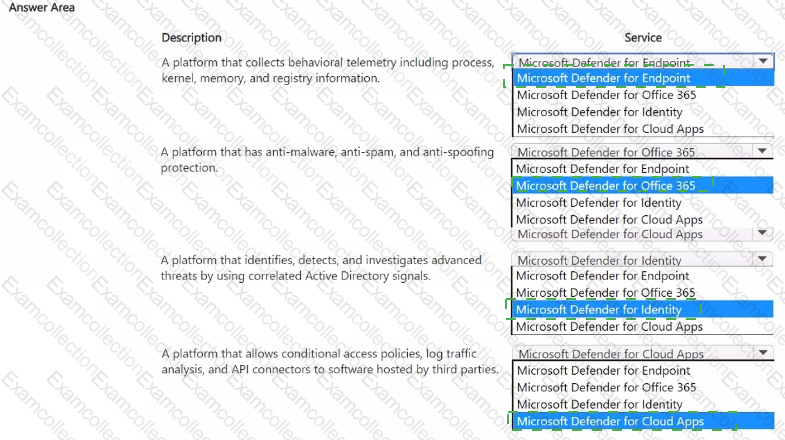Select highlighted Defender for Office 365 in anti-malware list

tap(606, 186)
